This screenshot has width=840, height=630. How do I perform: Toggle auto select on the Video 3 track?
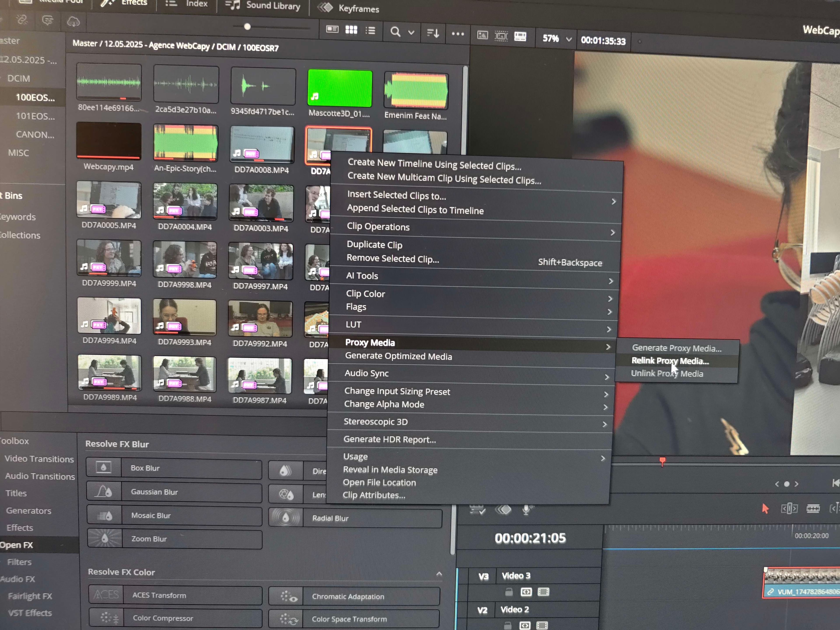click(526, 592)
